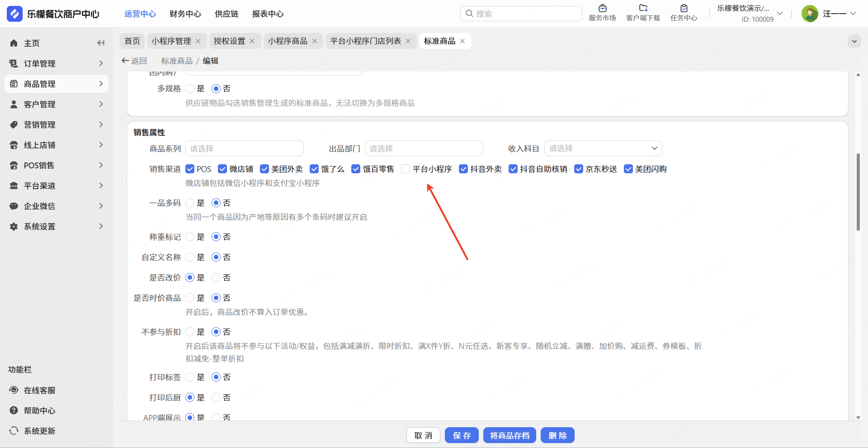Click the POS销售 icon
Image resolution: width=868 pixels, height=448 pixels.
tap(14, 165)
